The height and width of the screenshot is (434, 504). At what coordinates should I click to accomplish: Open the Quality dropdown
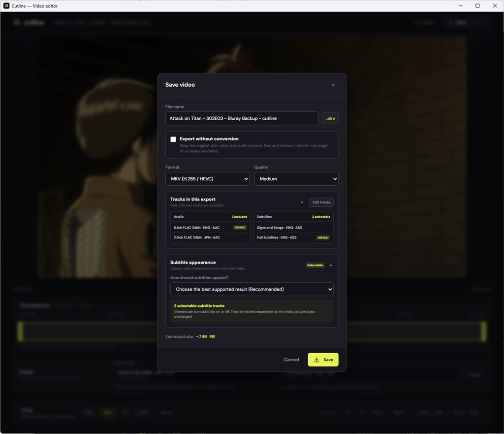point(296,179)
